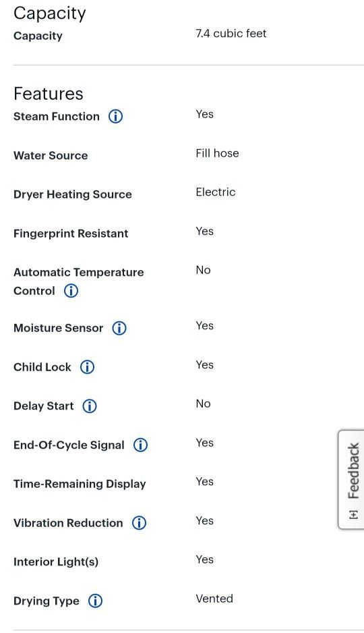
Task: View the Delay Start info icon details
Action: coord(90,406)
